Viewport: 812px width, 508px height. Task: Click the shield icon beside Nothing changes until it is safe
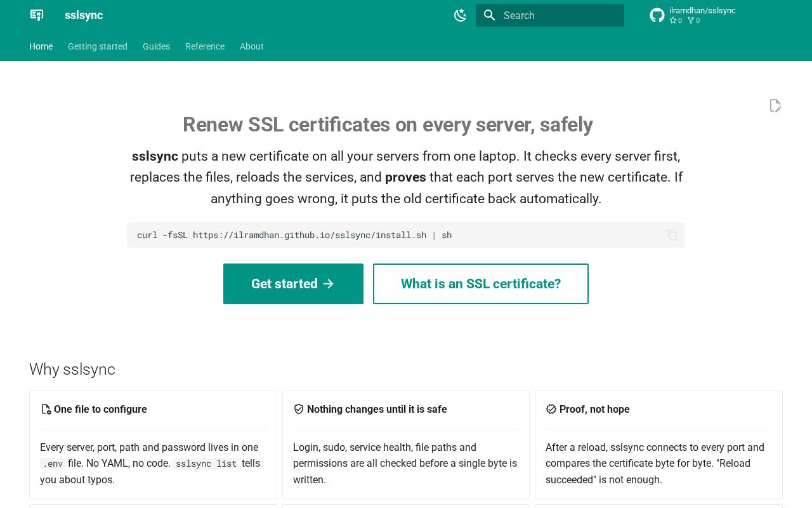[x=299, y=410]
